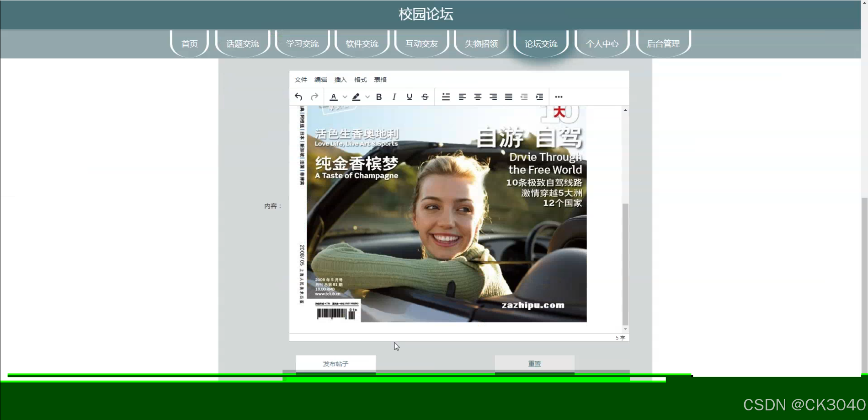Increase indent
868x420 pixels.
click(539, 97)
